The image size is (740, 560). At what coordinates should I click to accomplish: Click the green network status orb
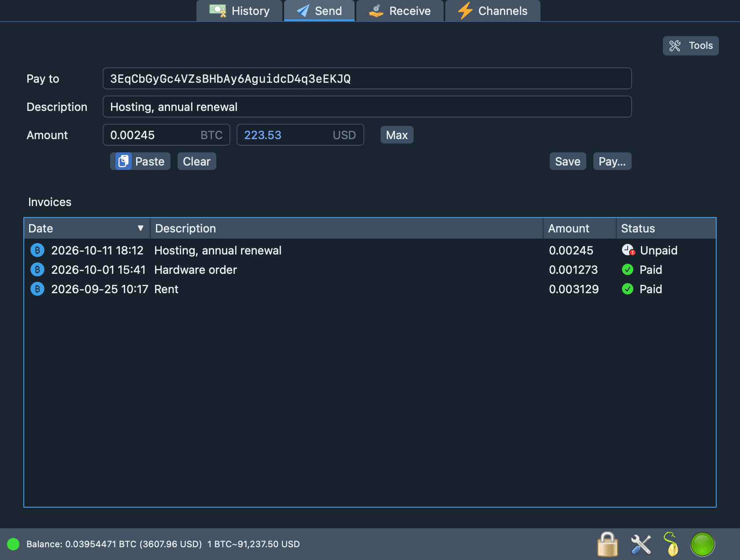[x=703, y=544]
